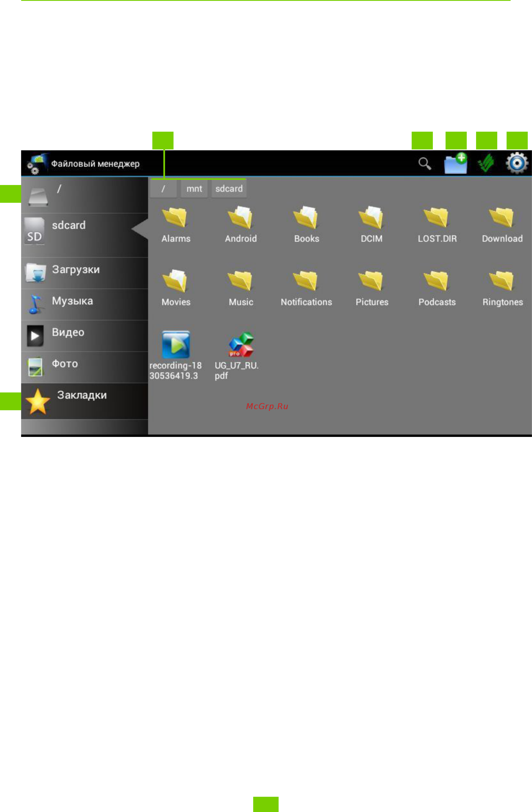Open the Android folder
Viewport: 532px width, 812px height.
[x=241, y=225]
